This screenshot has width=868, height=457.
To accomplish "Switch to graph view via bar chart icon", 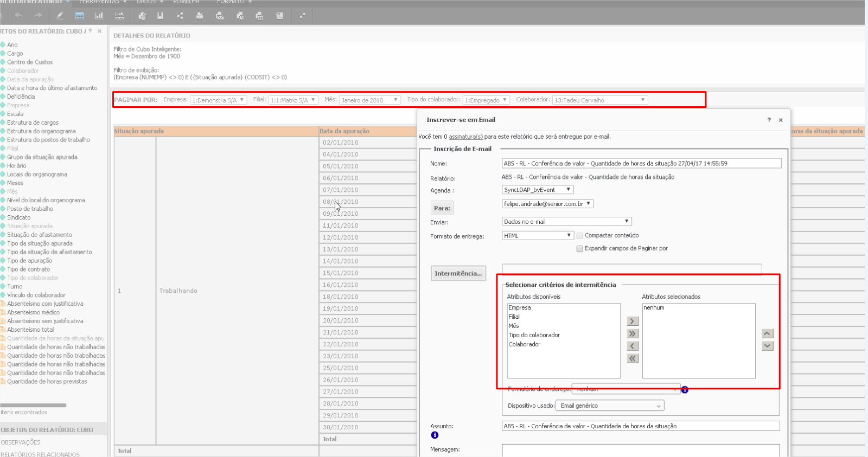I will (x=99, y=16).
